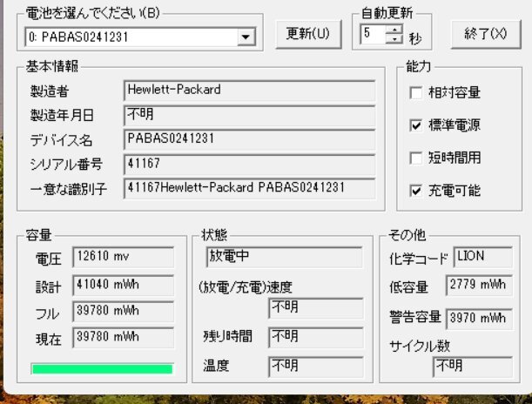Screen dimensions: 532x404
Task: Click the シリアル番号 field 41167
Action: coord(250,165)
